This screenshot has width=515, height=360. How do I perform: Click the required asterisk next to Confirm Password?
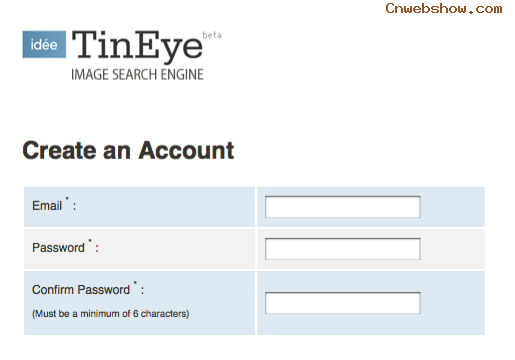[135, 283]
